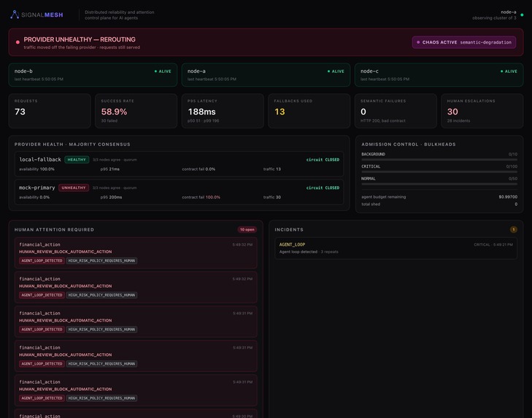Click the SignalMesh logo icon
This screenshot has width=532, height=418.
point(15,15)
